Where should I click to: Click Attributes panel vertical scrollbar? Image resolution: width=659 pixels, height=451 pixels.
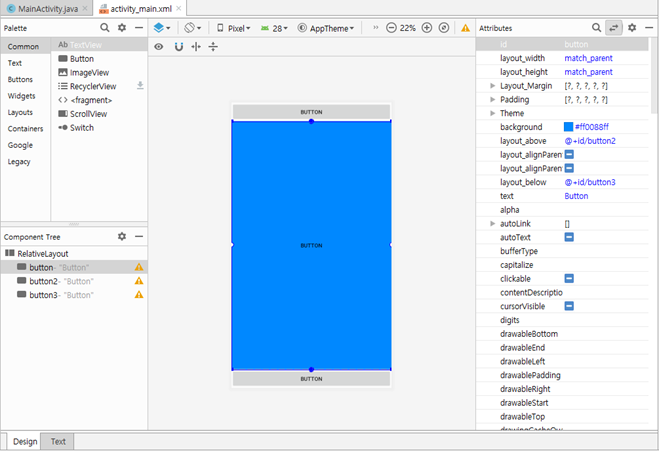[654, 76]
